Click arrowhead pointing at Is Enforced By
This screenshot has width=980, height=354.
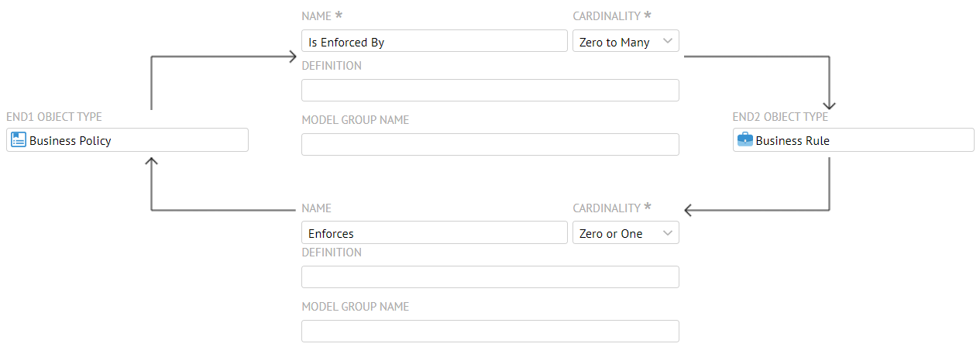pyautogui.click(x=293, y=57)
